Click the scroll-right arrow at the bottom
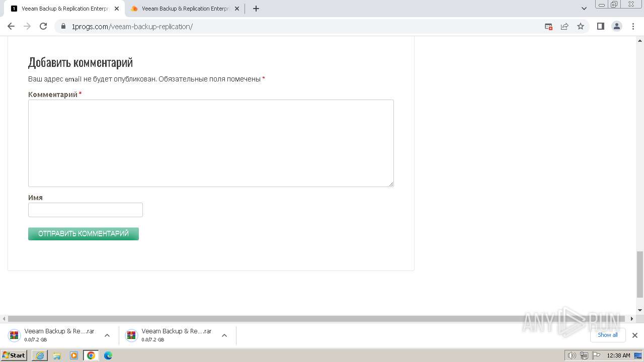Image resolution: width=644 pixels, height=362 pixels. pos(632,319)
